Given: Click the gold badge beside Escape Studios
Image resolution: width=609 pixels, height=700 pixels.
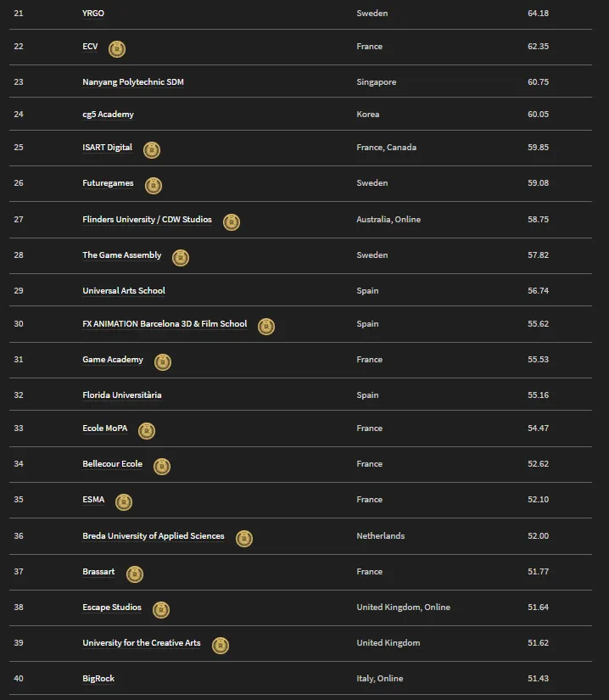Looking at the screenshot, I should (161, 610).
